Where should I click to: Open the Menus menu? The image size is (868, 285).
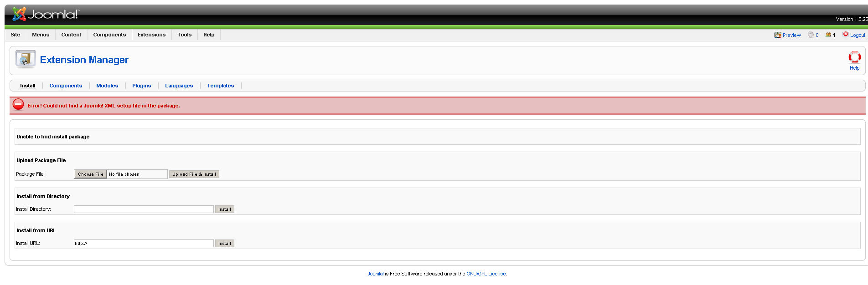pos(41,35)
